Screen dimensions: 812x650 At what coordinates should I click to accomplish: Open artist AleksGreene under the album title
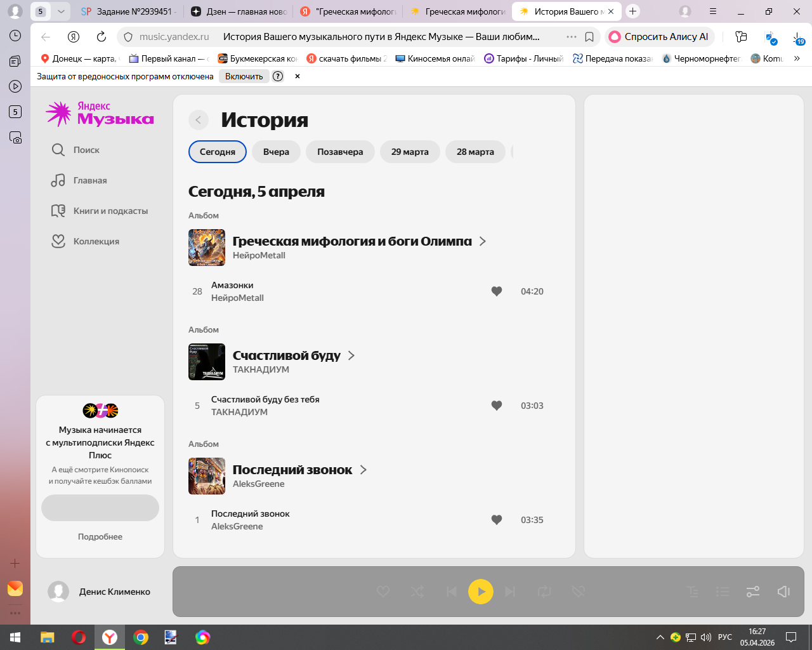click(258, 484)
